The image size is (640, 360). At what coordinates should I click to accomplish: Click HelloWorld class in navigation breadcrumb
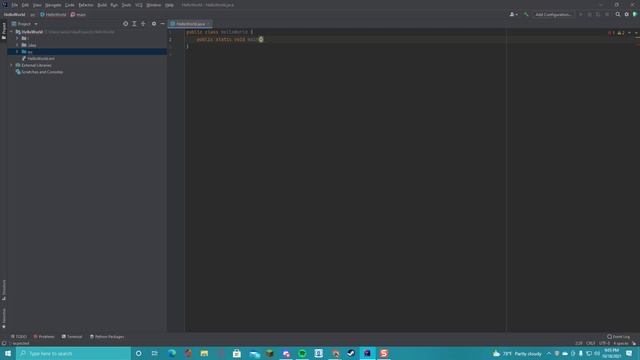(53, 15)
